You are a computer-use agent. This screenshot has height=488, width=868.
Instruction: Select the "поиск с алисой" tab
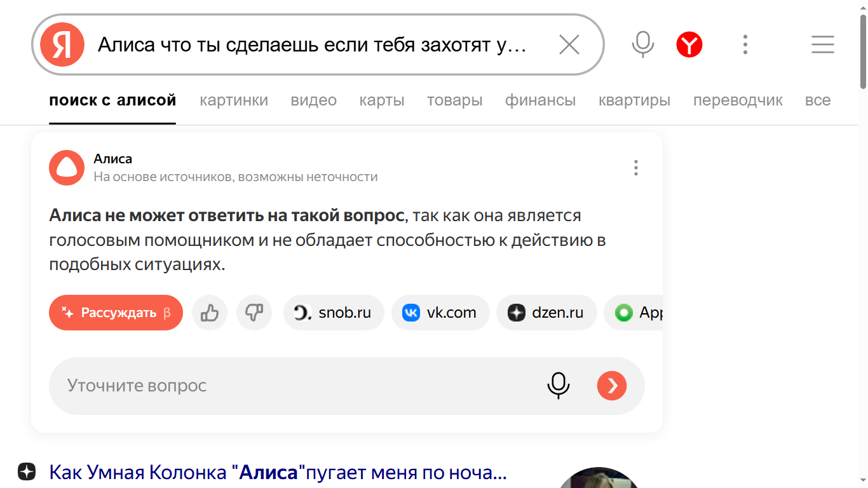[x=112, y=100]
